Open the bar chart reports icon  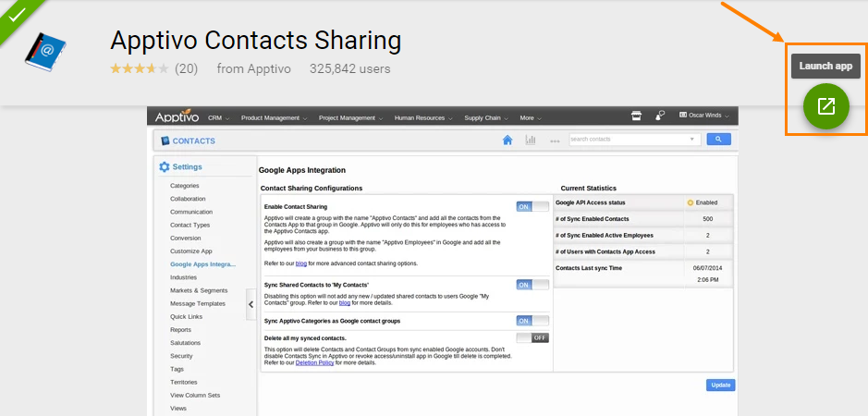click(x=531, y=141)
